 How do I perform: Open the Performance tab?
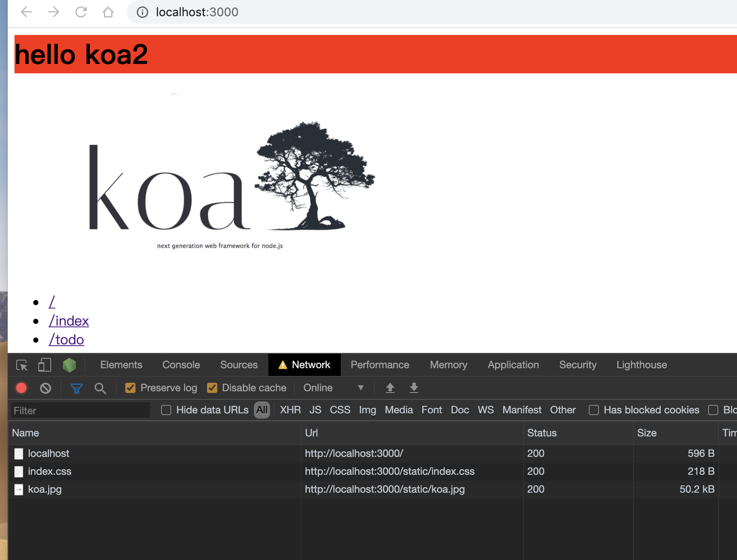(380, 365)
